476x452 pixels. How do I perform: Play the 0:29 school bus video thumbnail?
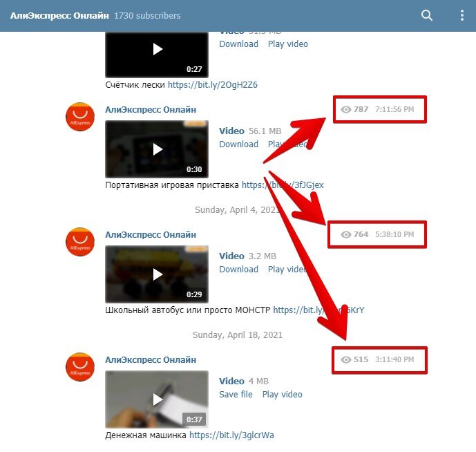pos(157,274)
